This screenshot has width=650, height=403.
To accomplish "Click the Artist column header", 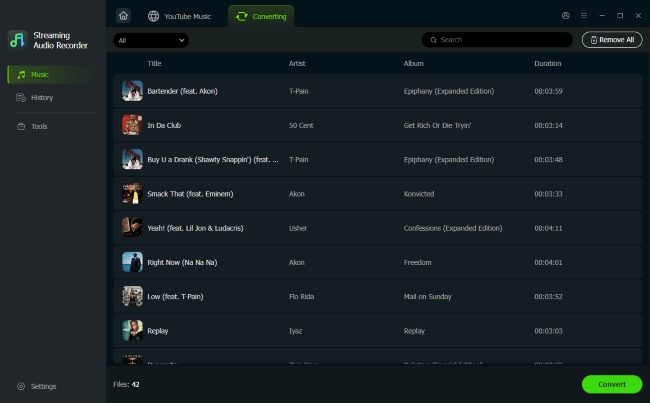I will click(297, 63).
